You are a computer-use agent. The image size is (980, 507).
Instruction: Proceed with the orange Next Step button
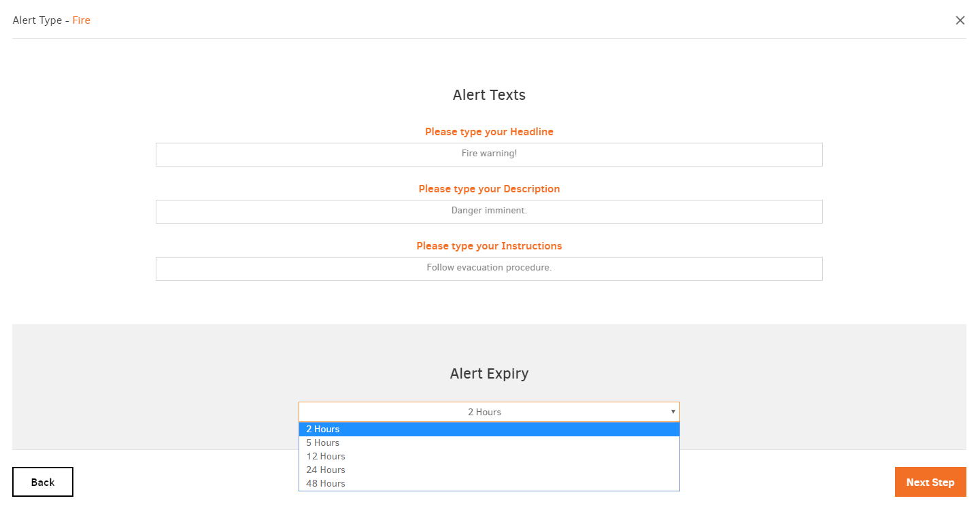[930, 482]
